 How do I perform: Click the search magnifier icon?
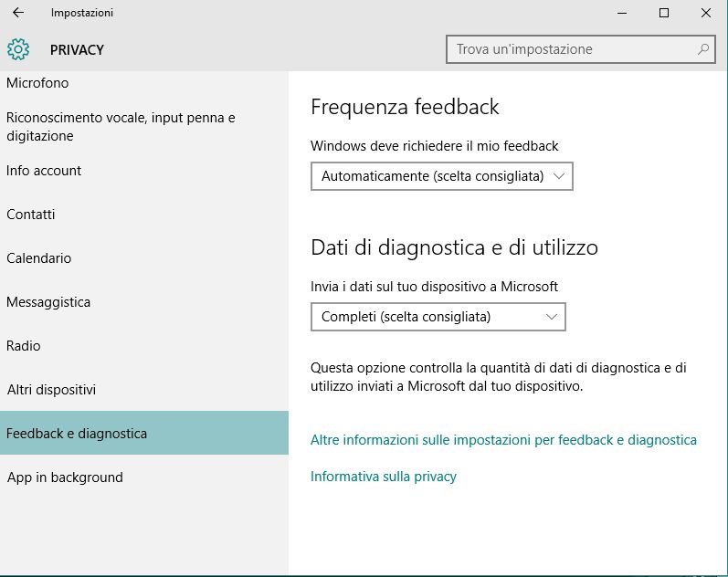click(702, 49)
